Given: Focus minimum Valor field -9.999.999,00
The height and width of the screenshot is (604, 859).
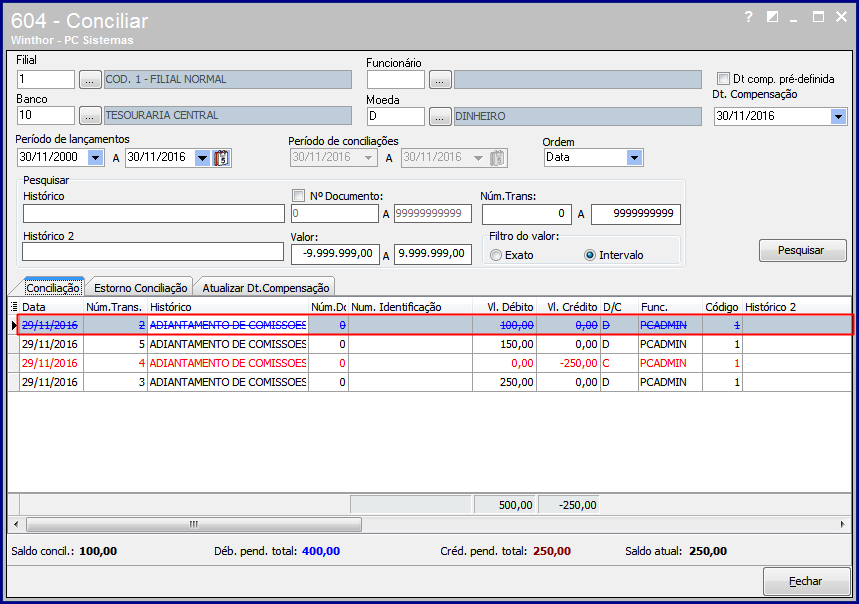Looking at the screenshot, I should (x=335, y=254).
